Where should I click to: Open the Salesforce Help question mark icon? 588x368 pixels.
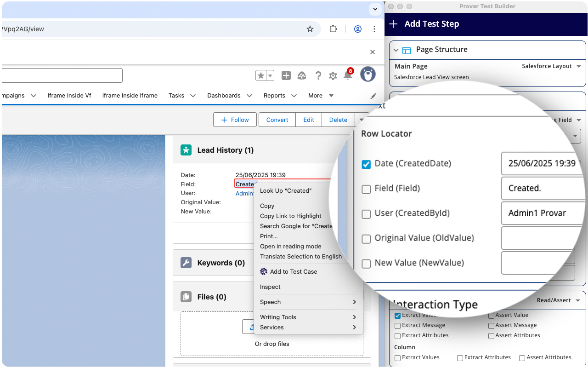(318, 75)
